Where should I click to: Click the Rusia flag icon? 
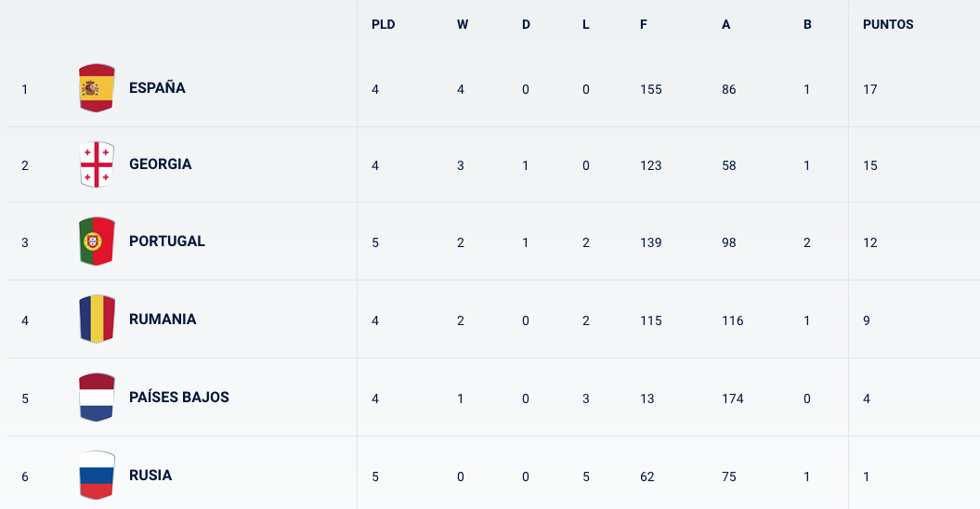[x=97, y=476]
